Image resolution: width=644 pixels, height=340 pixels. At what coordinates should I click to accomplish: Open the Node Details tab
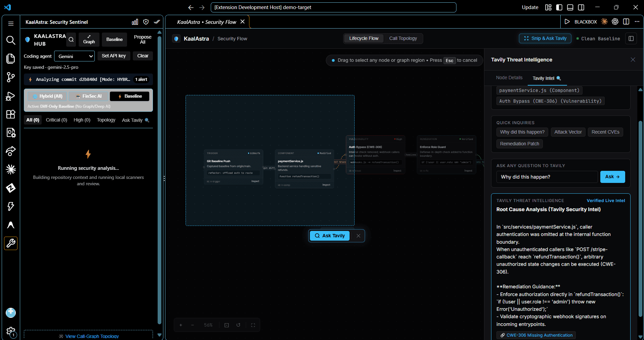[x=509, y=78]
